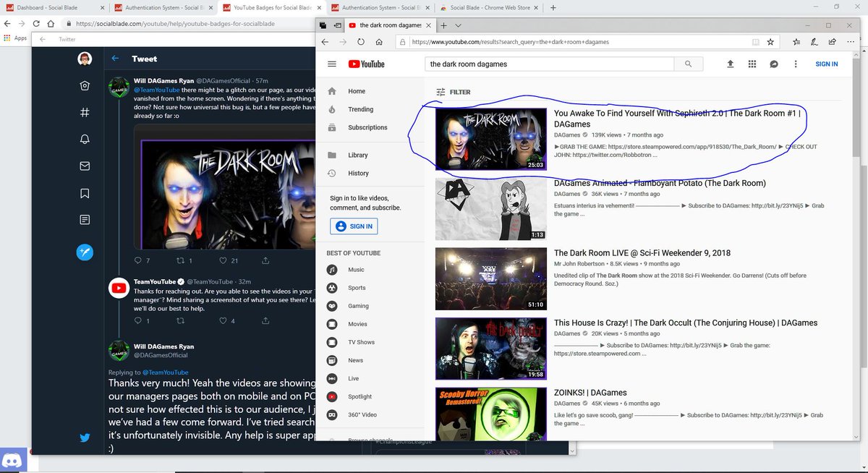Viewport: 868px width, 473px height.
Task: Click the Edge share icon
Action: [833, 42]
